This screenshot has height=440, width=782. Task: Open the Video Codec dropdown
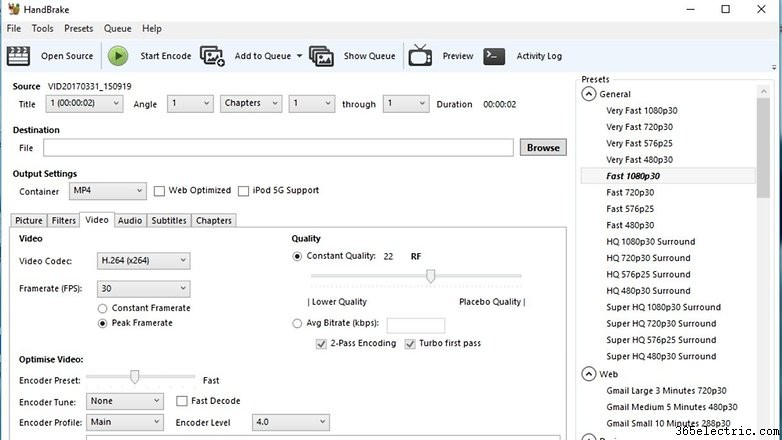pos(144,260)
